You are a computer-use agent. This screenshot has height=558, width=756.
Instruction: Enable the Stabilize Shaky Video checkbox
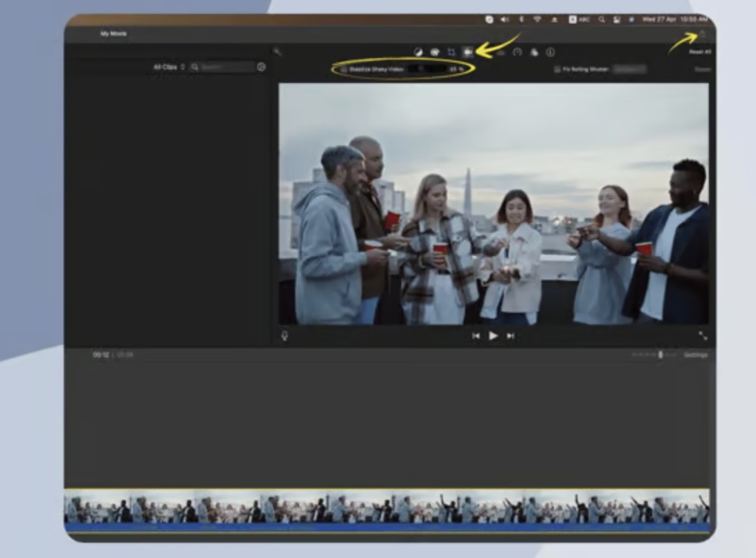pyautogui.click(x=344, y=69)
